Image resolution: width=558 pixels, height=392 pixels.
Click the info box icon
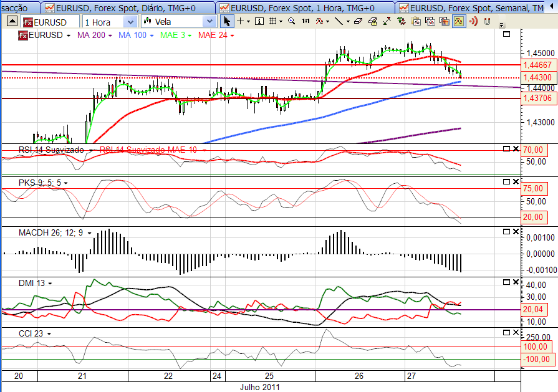click(x=259, y=21)
